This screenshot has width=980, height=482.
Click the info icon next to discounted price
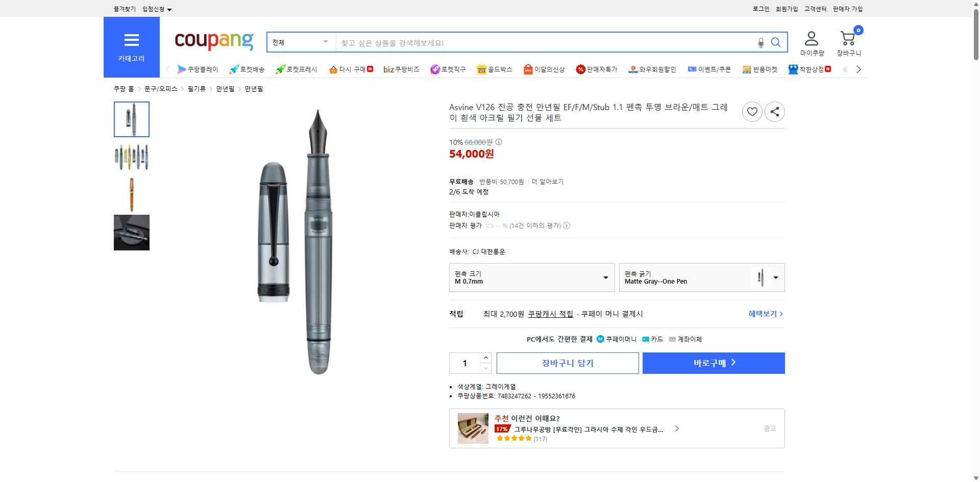pyautogui.click(x=499, y=142)
